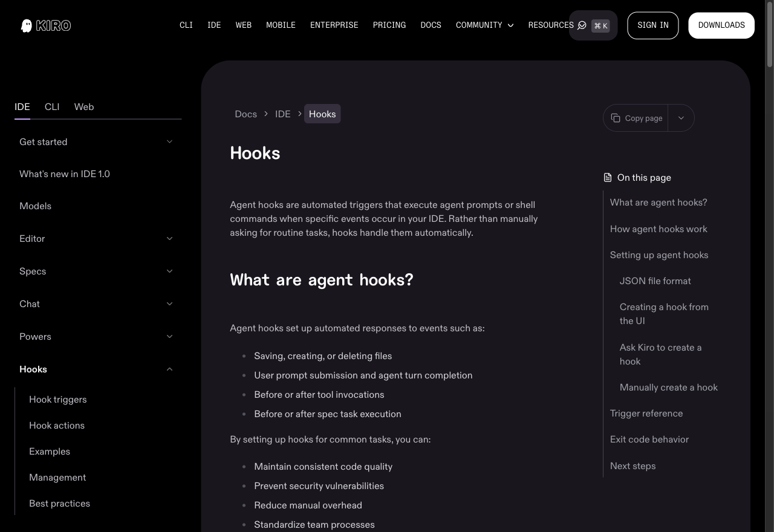The width and height of the screenshot is (774, 532).
Task: Open the Models sidebar page
Action: pos(35,206)
